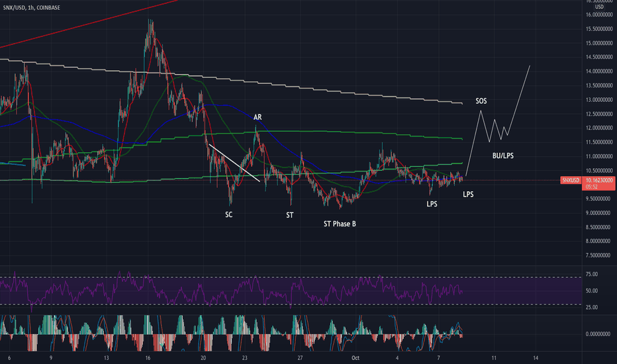Click the 8.00000000 price axis label
This screenshot has height=364, width=617.
599,241
